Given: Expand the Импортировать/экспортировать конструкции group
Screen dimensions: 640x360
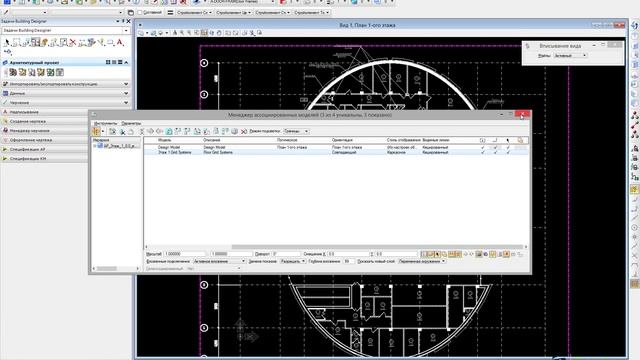Looking at the screenshot, I should coord(126,84).
